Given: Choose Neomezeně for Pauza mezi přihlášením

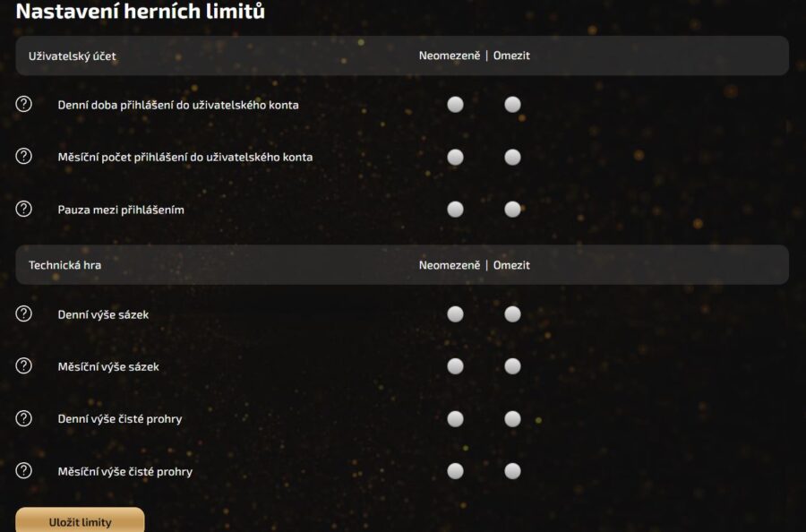Looking at the screenshot, I should click(x=455, y=210).
